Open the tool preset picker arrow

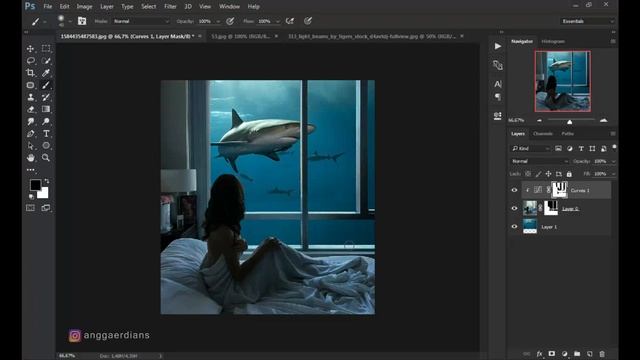coord(45,22)
